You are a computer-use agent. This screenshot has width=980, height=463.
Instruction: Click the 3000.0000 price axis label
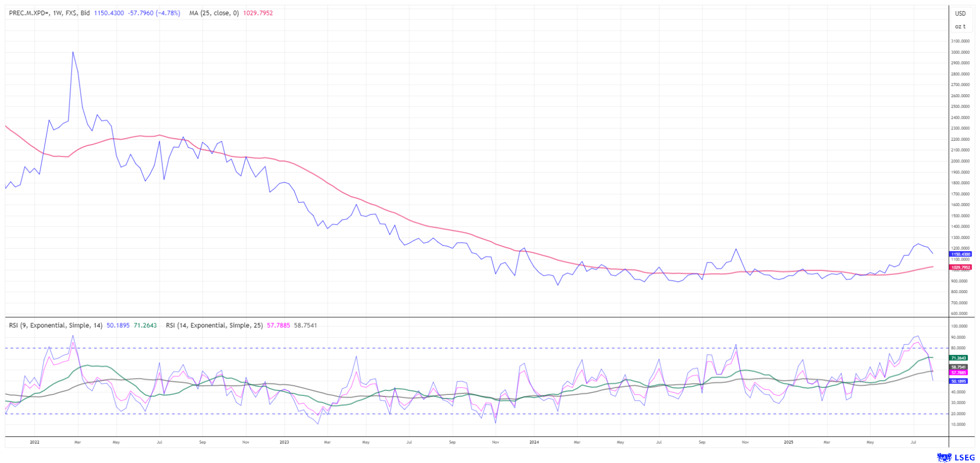click(960, 52)
